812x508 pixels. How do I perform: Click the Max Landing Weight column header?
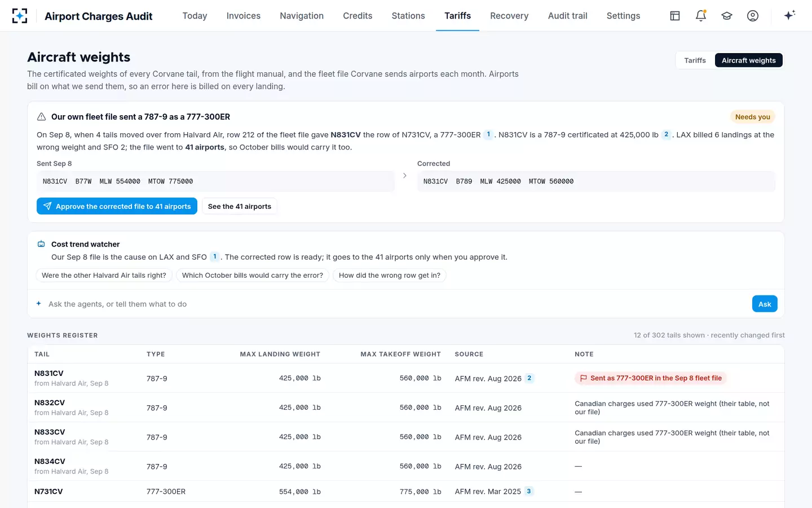tap(280, 354)
